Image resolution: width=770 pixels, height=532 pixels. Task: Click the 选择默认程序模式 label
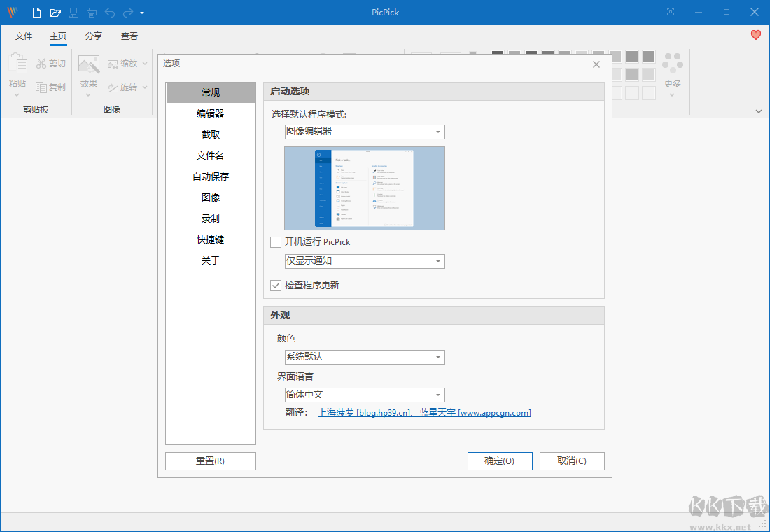(309, 115)
